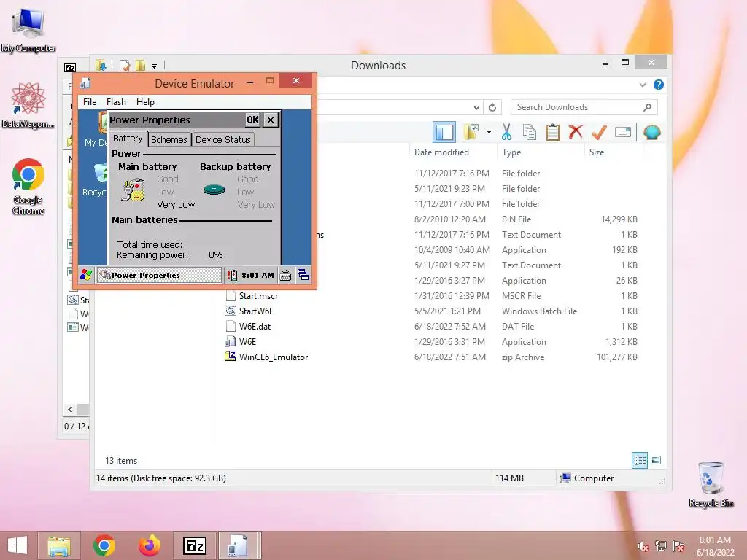This screenshot has height=560, width=747.
Task: Click the New folder quick access icon
Action: point(140,65)
